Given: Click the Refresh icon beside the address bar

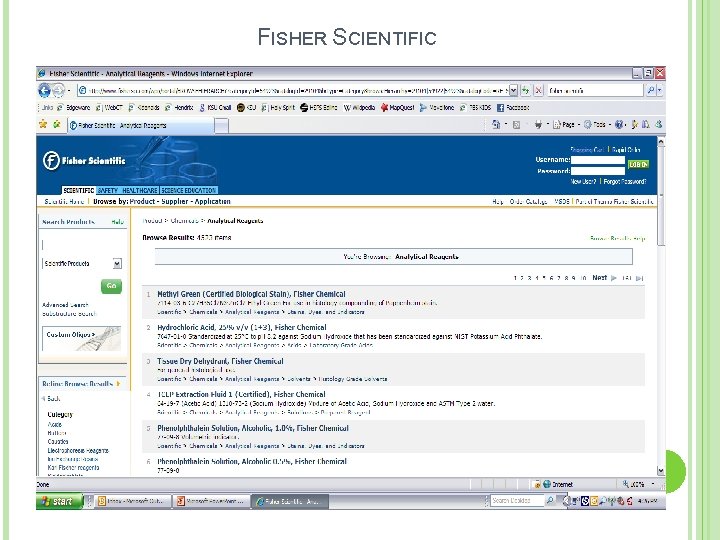Looking at the screenshot, I should coord(525,90).
